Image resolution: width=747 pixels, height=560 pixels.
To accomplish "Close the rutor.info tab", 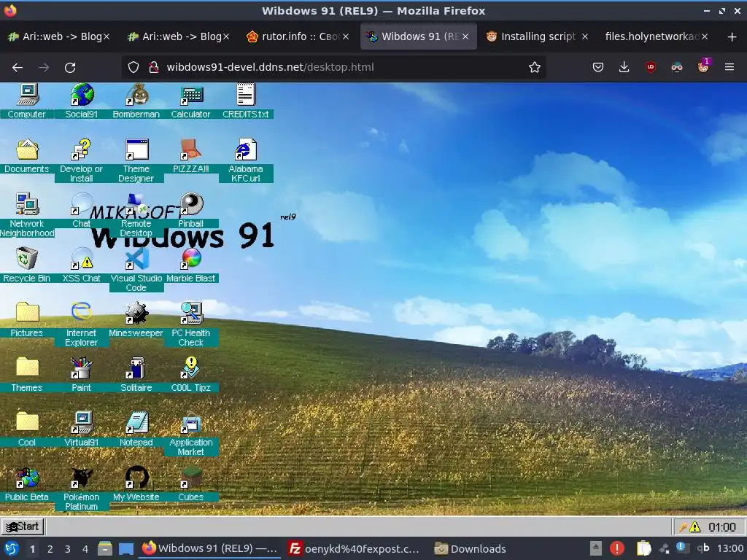I will coord(346,36).
